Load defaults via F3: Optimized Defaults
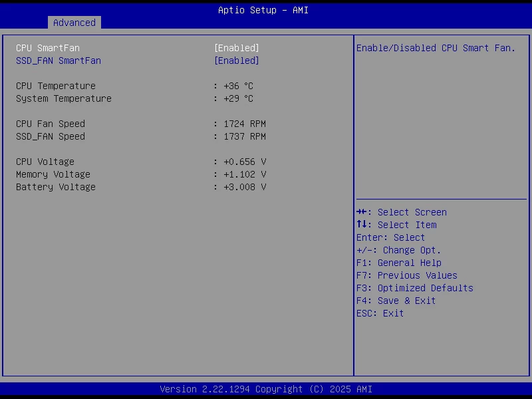 pyautogui.click(x=414, y=288)
